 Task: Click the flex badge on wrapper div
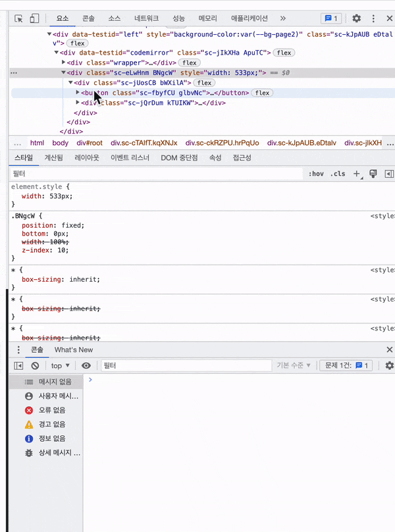[x=190, y=63]
